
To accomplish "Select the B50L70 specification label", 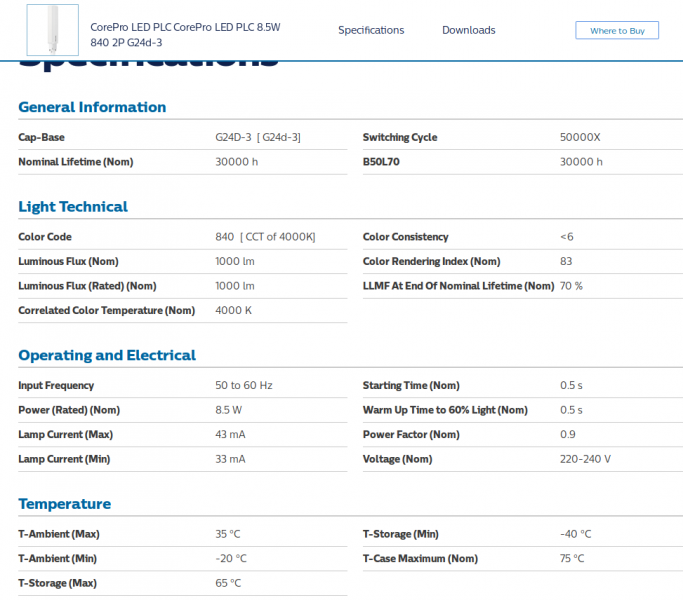I will 381,162.
